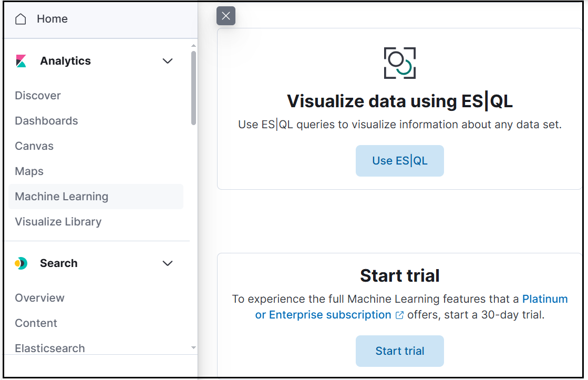The image size is (588, 380).
Task: Close the navigation flyout with X
Action: tap(226, 16)
